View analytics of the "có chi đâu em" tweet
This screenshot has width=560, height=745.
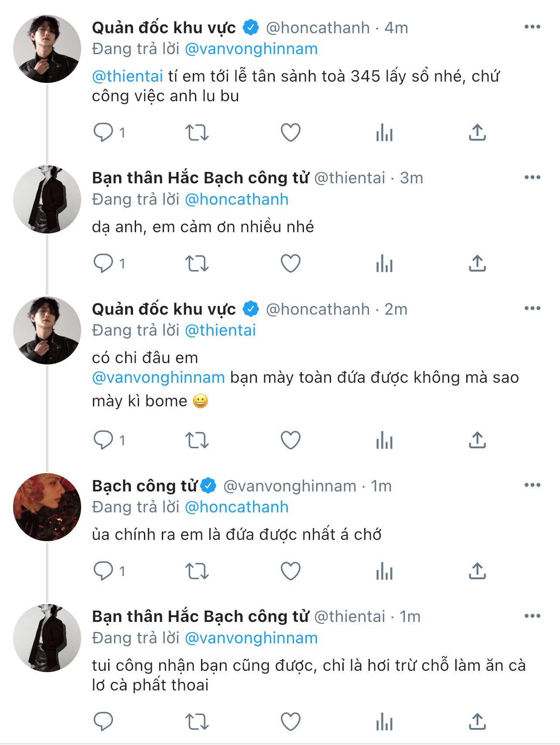[384, 440]
